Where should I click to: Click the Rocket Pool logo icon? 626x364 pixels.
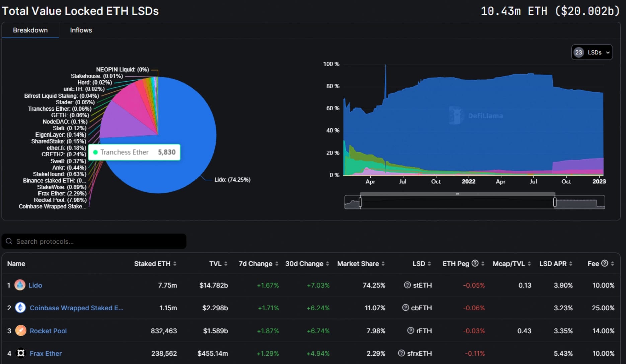point(20,331)
